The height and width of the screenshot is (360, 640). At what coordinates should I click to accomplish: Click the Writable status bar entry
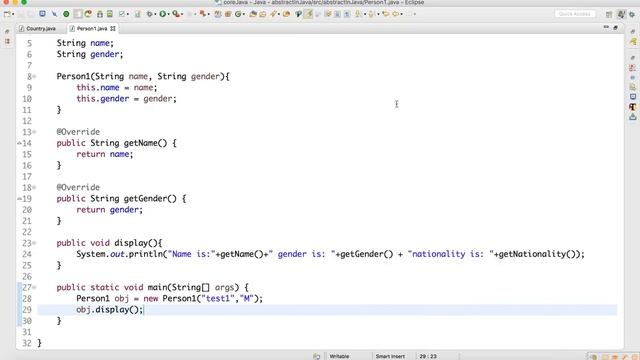pyautogui.click(x=339, y=356)
